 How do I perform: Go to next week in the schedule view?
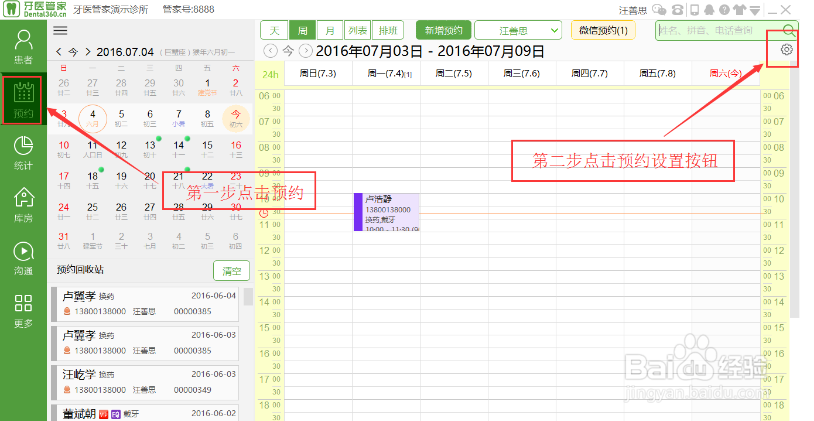[306, 51]
